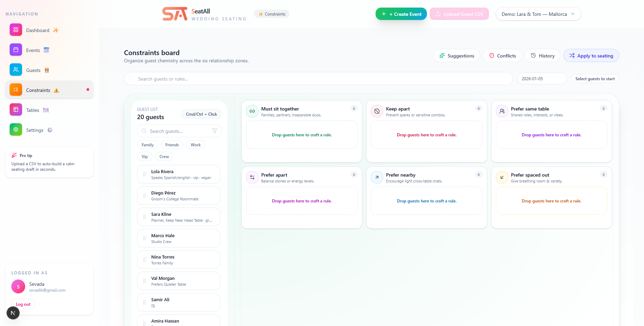Toggle the Vip filter chip

tap(144, 156)
